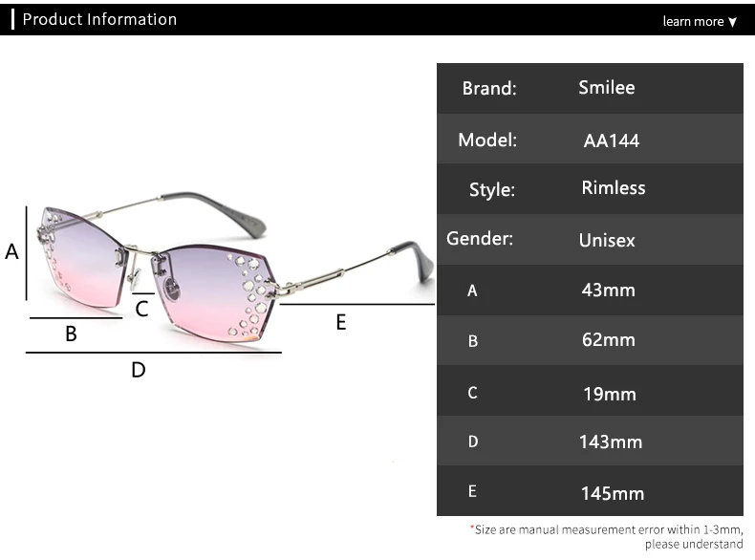Image resolution: width=755 pixels, height=560 pixels.
Task: Click the E temple length label on diagram
Action: coord(341,322)
